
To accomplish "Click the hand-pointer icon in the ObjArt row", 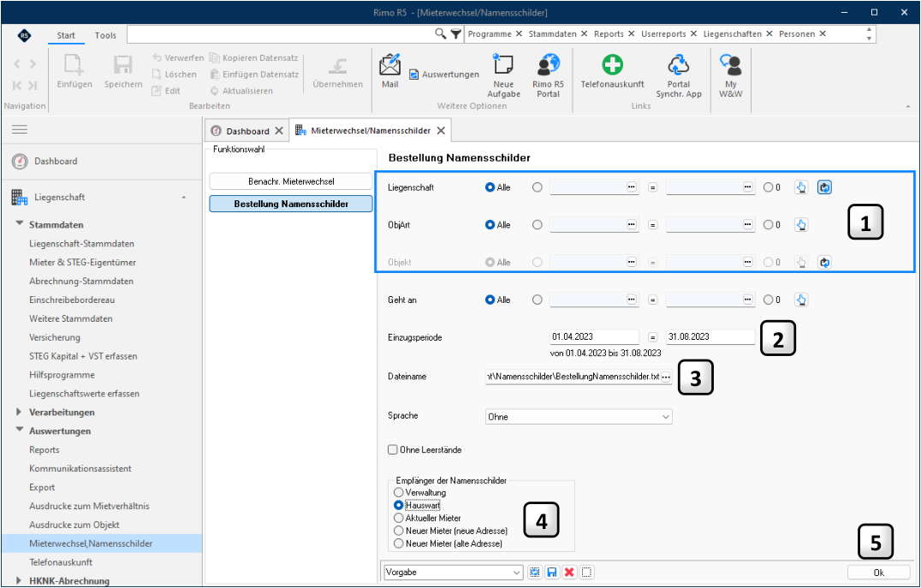I will point(801,225).
